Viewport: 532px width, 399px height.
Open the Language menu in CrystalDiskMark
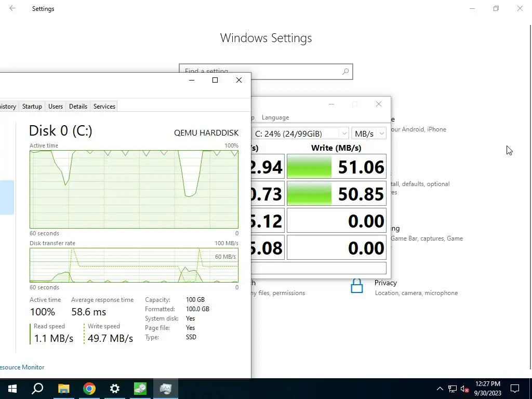coord(275,117)
